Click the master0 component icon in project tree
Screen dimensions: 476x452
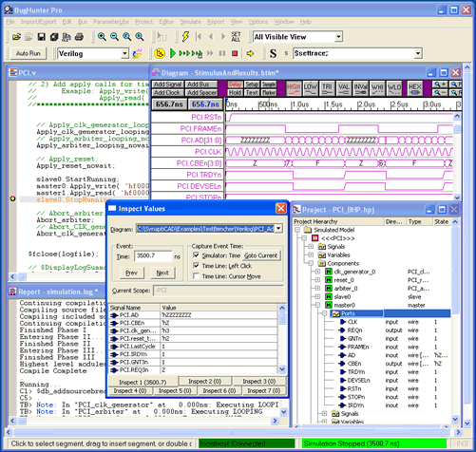point(329,305)
